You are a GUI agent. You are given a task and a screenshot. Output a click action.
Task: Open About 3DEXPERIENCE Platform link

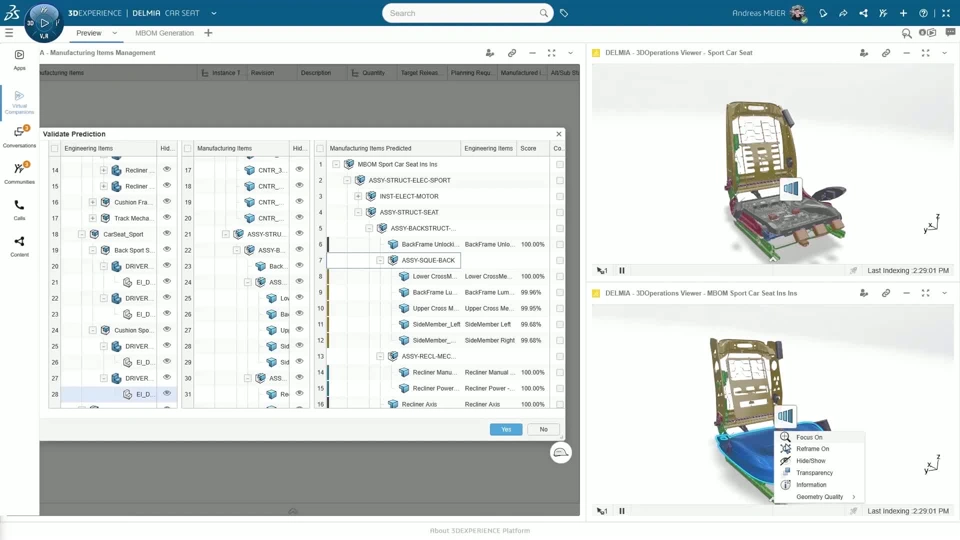[x=480, y=531]
